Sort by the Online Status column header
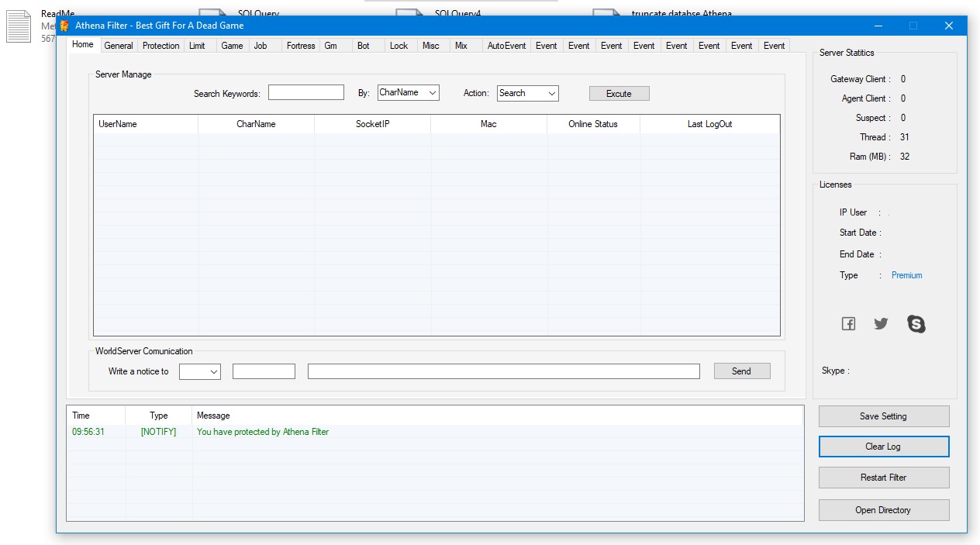This screenshot has width=980, height=545. [x=593, y=124]
